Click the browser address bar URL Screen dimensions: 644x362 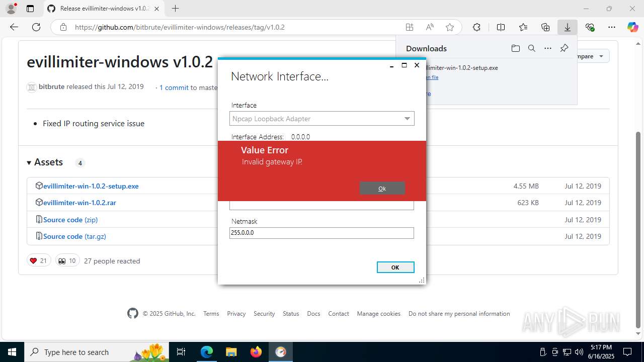tap(180, 27)
